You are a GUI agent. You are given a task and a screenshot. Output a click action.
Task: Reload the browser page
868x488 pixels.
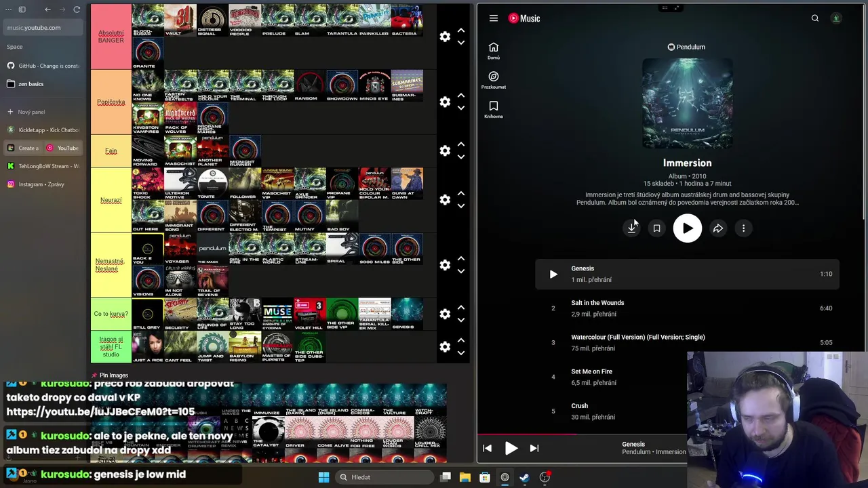pyautogui.click(x=77, y=9)
